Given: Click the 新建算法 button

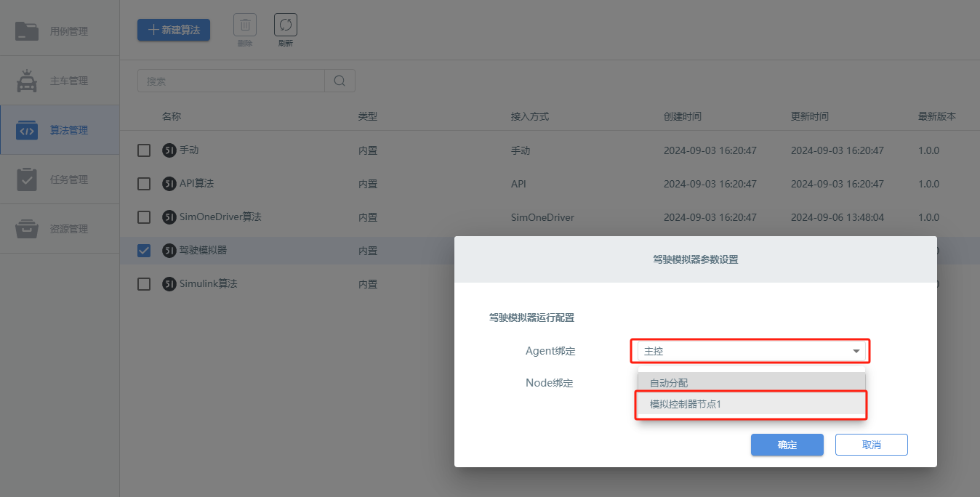Looking at the screenshot, I should 174,30.
